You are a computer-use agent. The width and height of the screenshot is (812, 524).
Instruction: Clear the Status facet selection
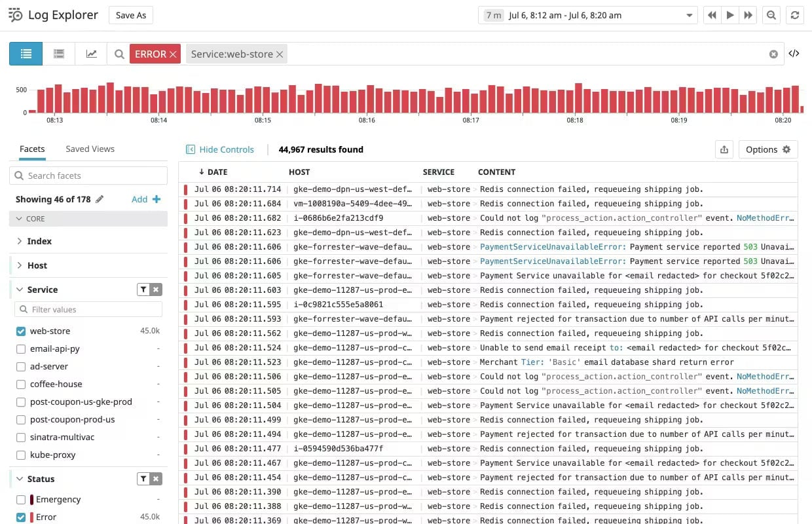coord(156,479)
